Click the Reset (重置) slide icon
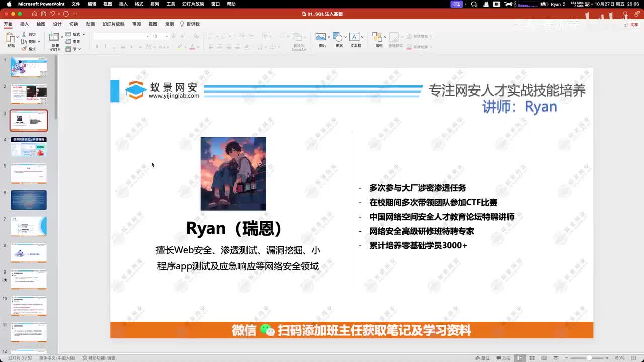 click(69, 42)
